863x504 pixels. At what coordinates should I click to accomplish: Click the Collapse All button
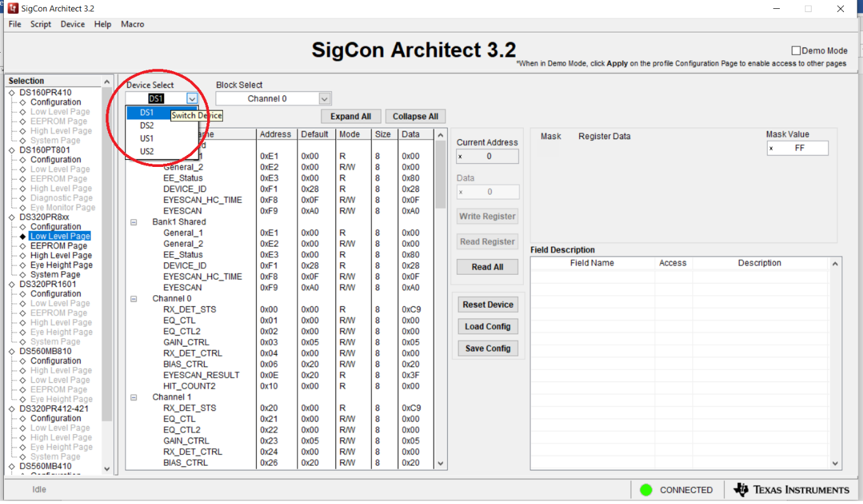tap(415, 116)
